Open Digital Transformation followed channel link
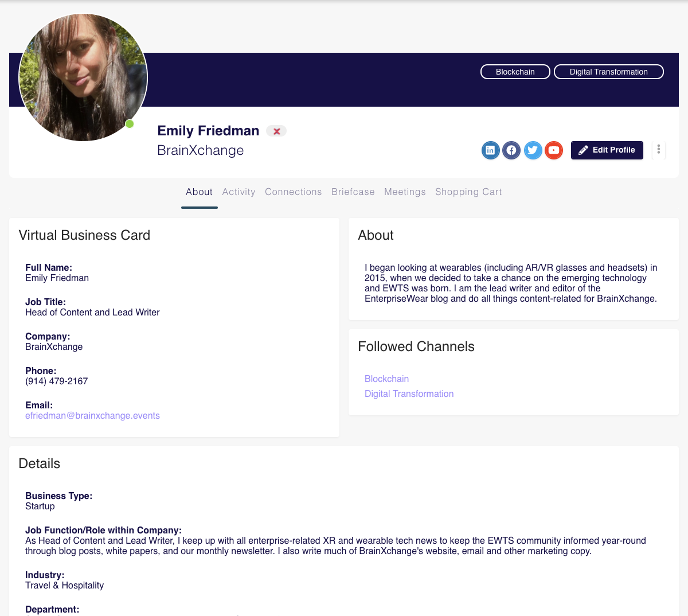The image size is (688, 616). tap(409, 394)
